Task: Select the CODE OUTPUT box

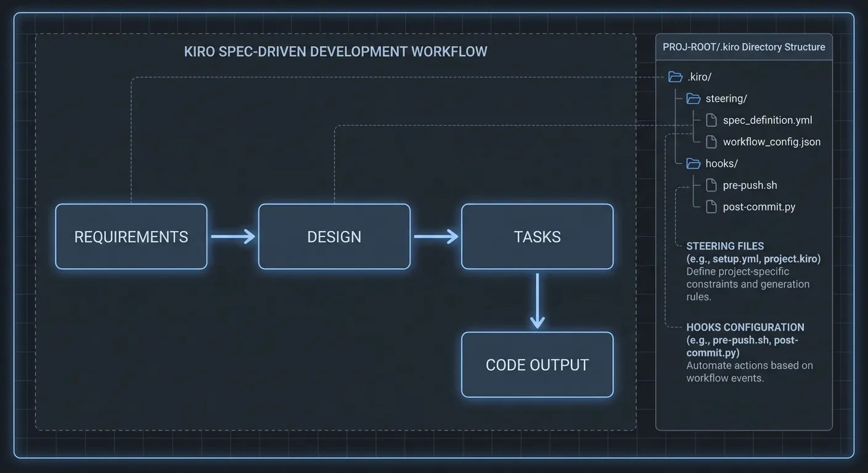Action: point(538,365)
